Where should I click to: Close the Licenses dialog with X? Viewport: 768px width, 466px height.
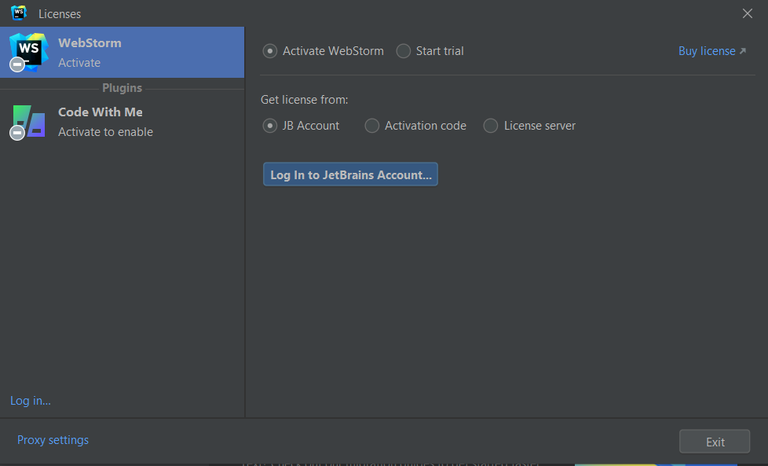coord(747,13)
